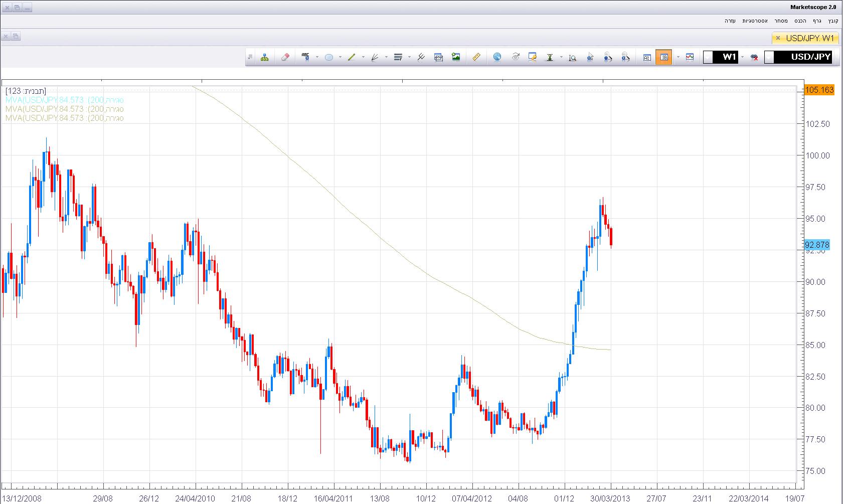Screen dimensions: 845x504
Task: Open the USD/JPY symbol dropdown
Action: coord(769,57)
